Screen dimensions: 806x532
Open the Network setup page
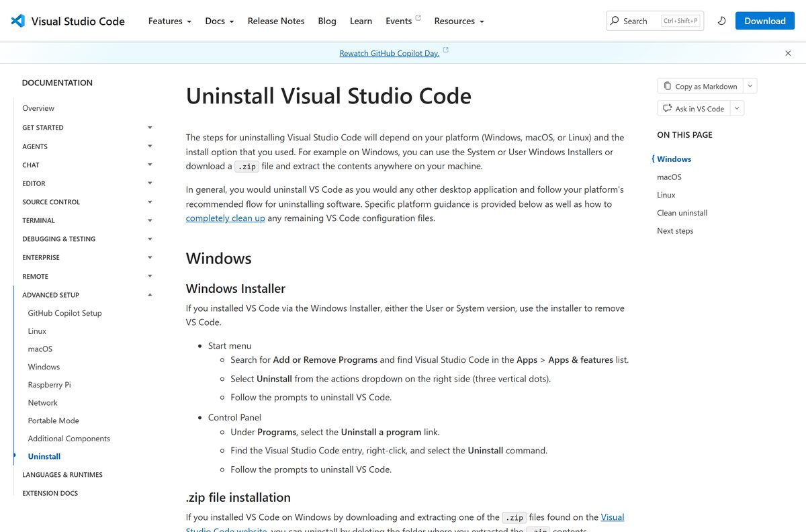point(43,403)
